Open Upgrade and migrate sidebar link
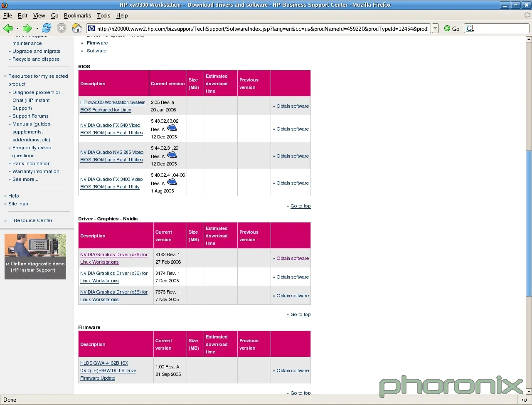Screen dimensions: 532x405 click(x=36, y=51)
